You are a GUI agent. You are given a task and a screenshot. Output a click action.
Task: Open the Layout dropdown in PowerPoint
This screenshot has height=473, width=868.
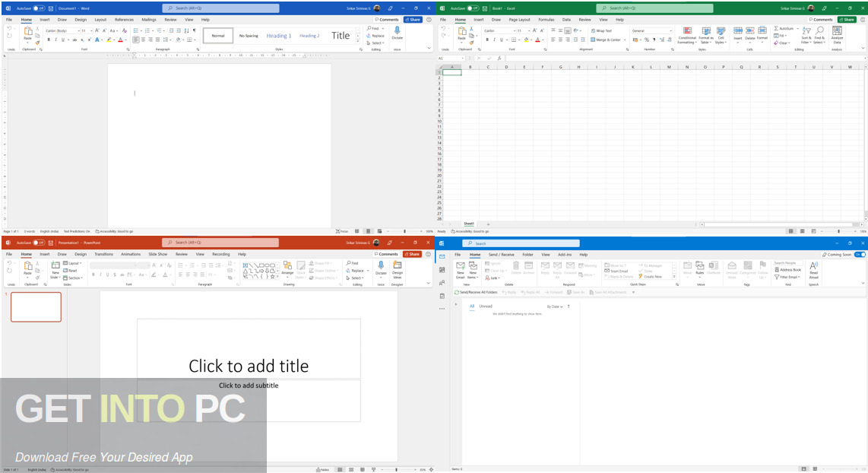click(73, 264)
